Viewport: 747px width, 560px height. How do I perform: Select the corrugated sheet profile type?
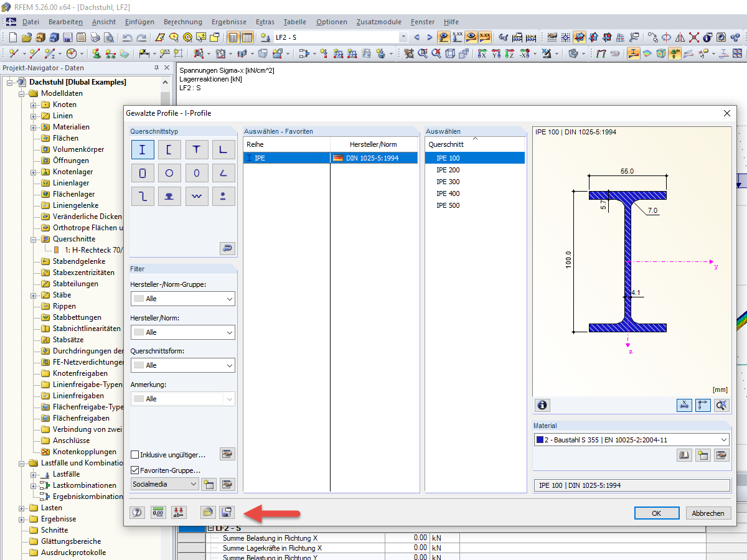click(x=197, y=197)
